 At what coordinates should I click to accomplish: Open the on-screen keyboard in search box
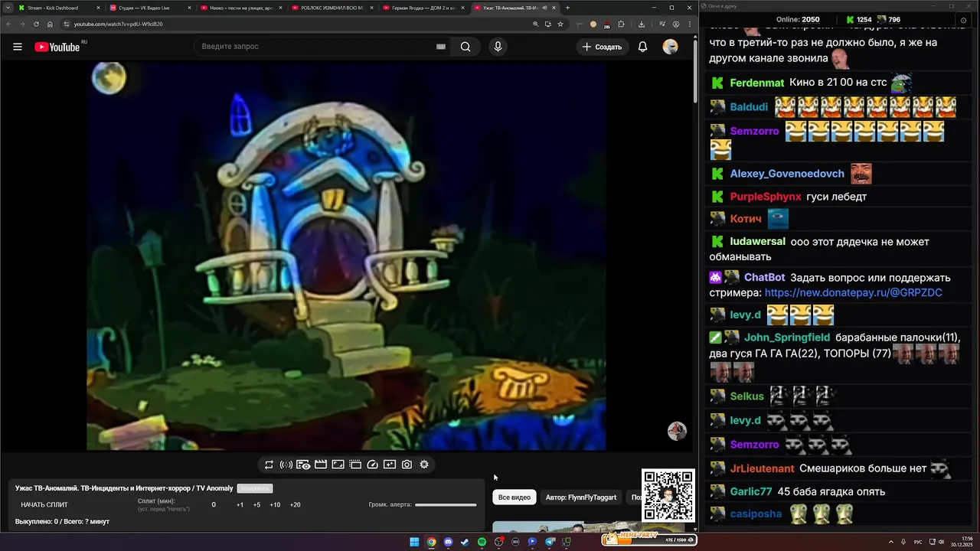click(x=441, y=47)
